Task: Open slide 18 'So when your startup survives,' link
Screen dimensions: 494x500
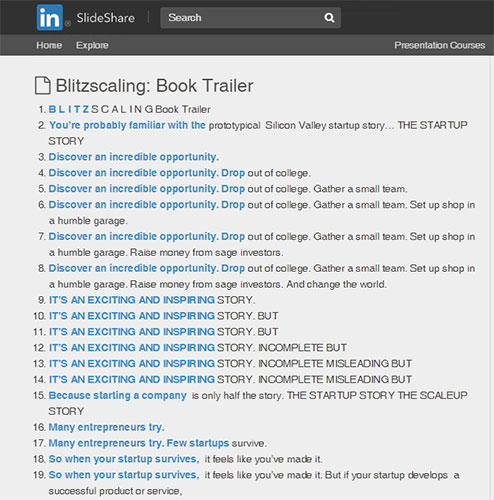Action: pos(124,459)
